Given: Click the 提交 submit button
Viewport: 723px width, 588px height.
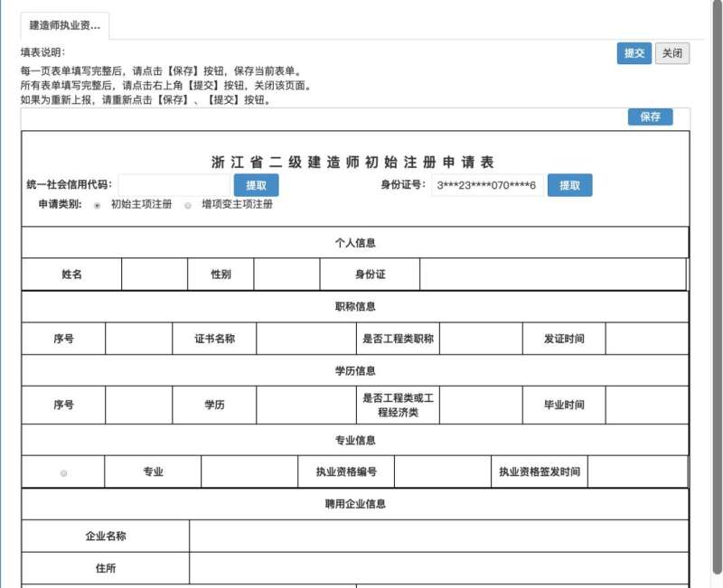Looking at the screenshot, I should [634, 53].
